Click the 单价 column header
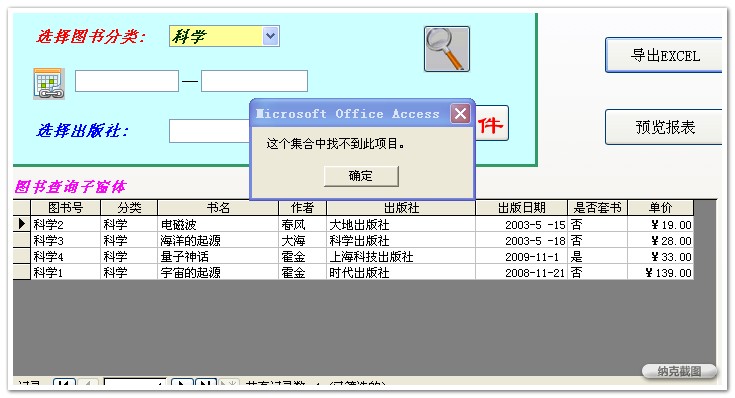This screenshot has width=735, height=398. [660, 208]
